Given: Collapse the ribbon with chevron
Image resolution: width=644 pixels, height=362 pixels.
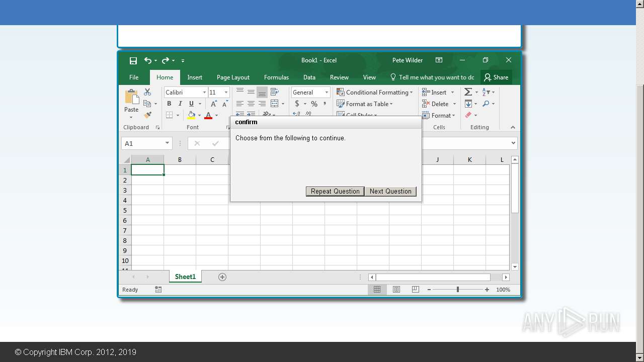Looking at the screenshot, I should coord(513,128).
